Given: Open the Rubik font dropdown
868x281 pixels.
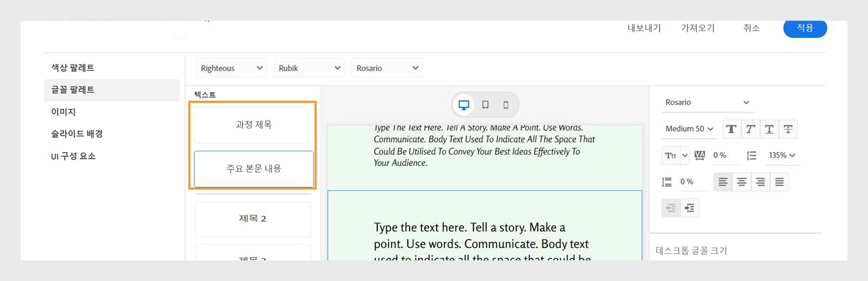Looking at the screenshot, I should coord(309,68).
